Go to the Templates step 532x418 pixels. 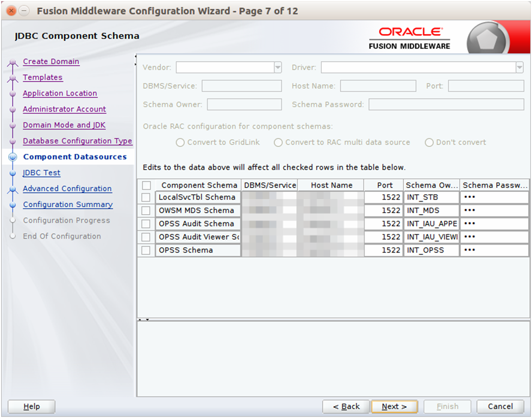point(43,77)
